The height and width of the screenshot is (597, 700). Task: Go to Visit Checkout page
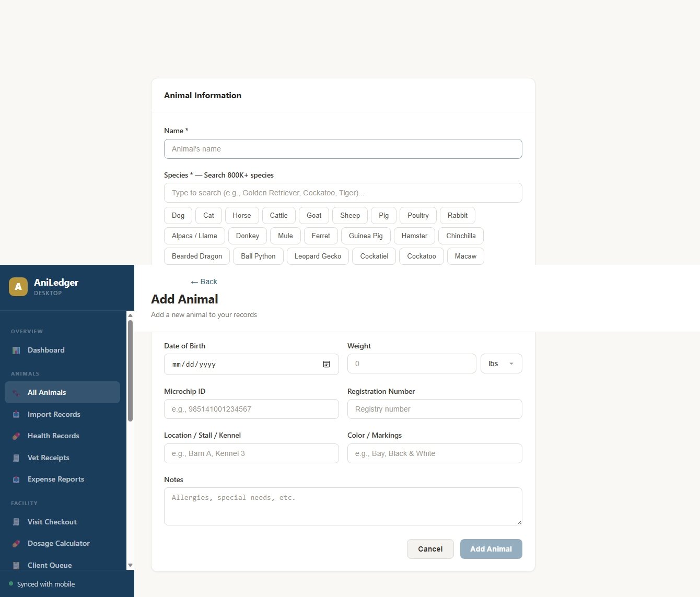[52, 522]
